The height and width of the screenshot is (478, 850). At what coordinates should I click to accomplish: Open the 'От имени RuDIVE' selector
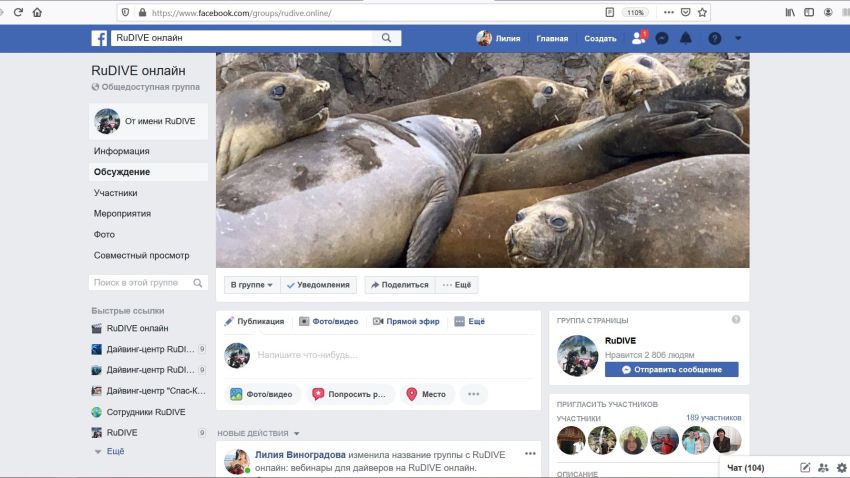[x=149, y=121]
